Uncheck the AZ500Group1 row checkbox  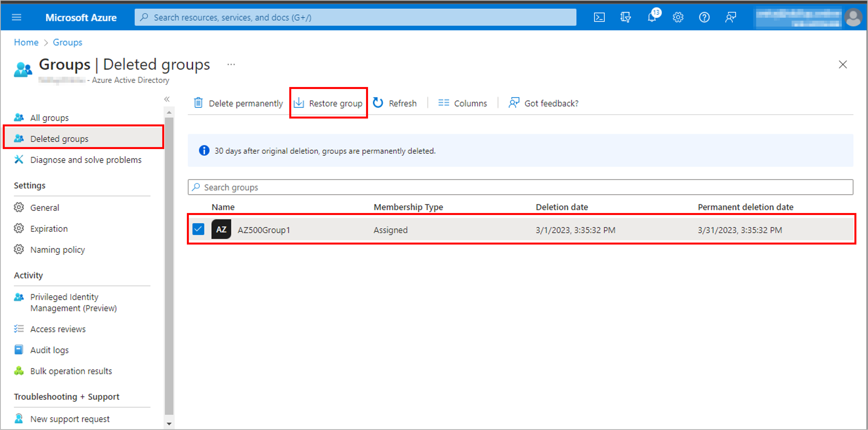[x=198, y=229]
